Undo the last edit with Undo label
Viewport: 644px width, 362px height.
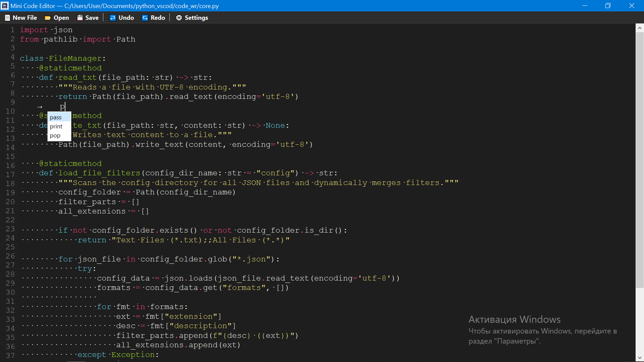point(126,18)
